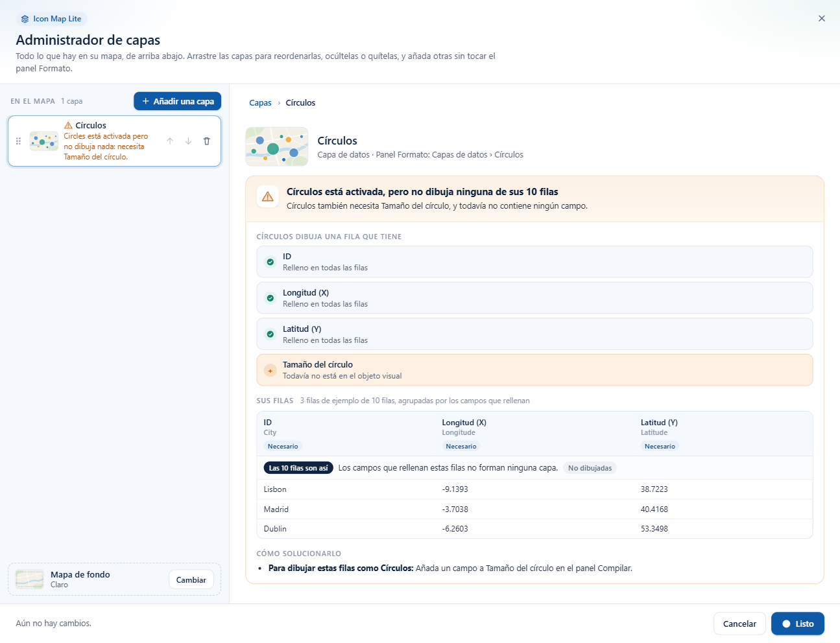Click the Icon Map Lite badge

[52, 19]
